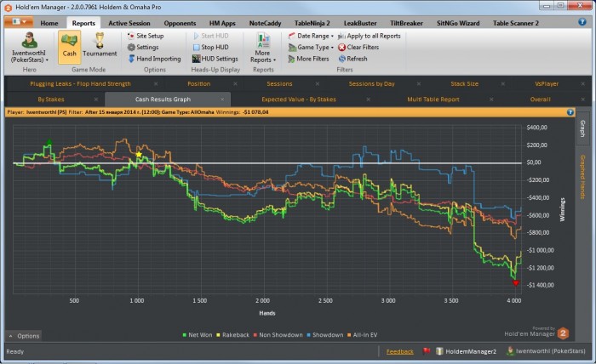Open TableNinja 2 ribbon tab
The width and height of the screenshot is (596, 364).
pyautogui.click(x=312, y=23)
